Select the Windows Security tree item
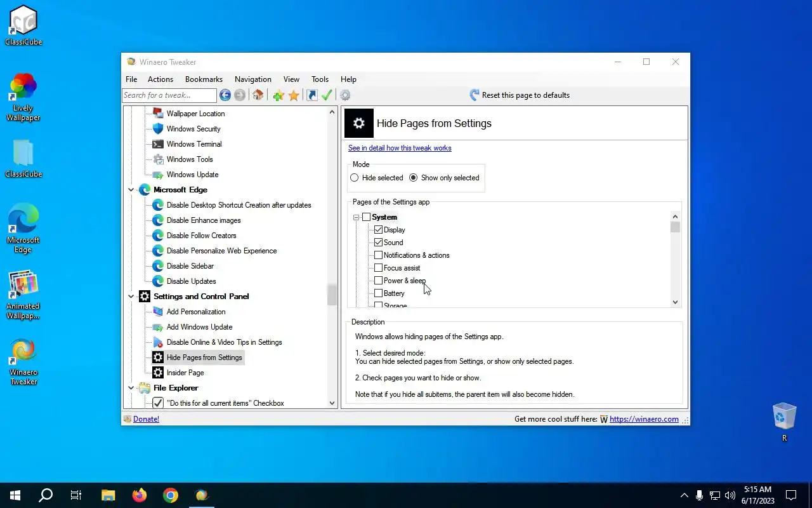This screenshot has height=508, width=812. [x=193, y=129]
